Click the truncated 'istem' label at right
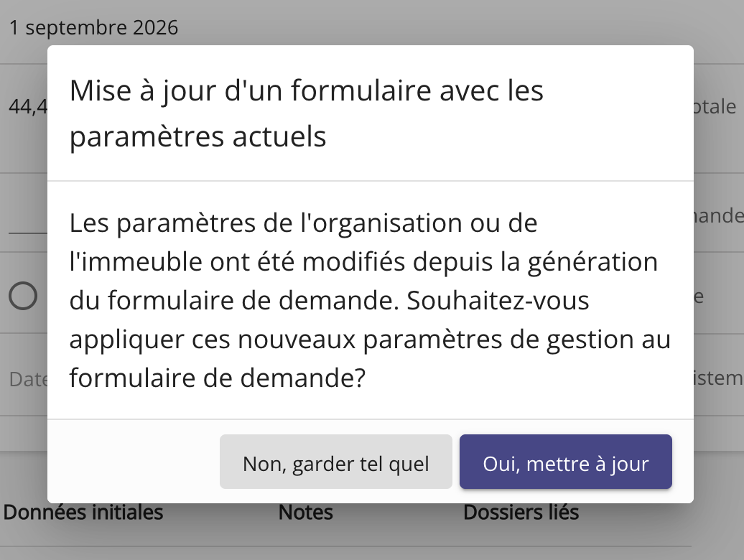Screen dimensions: 744x560 [718, 378]
